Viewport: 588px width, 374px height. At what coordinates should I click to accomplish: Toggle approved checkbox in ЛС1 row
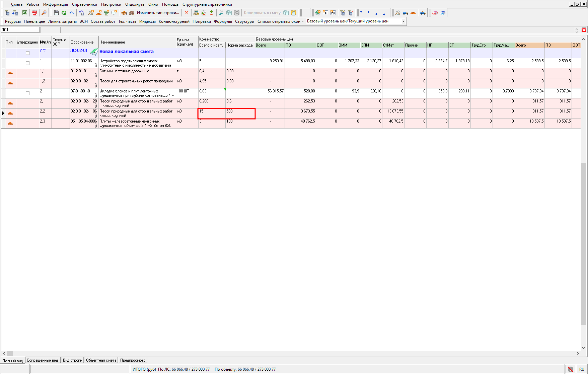pos(28,53)
